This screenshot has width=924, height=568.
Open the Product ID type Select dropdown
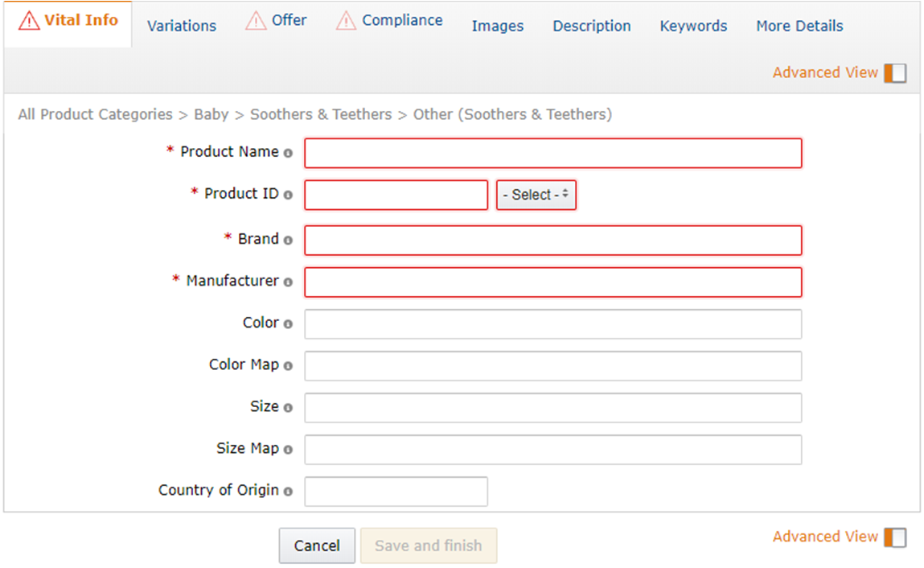(536, 195)
